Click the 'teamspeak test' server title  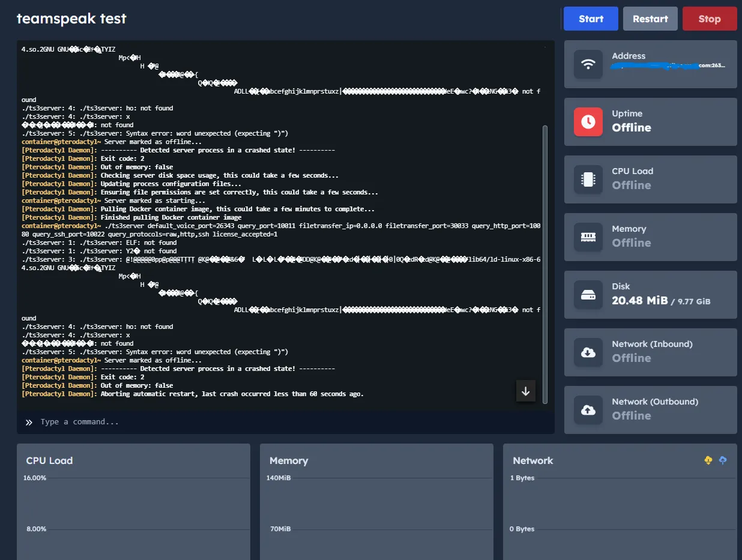71,19
